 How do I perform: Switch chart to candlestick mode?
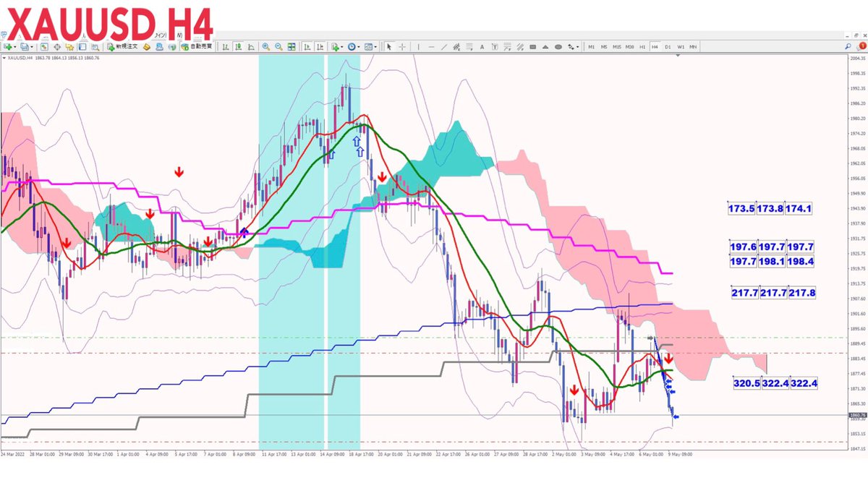pyautogui.click(x=238, y=47)
